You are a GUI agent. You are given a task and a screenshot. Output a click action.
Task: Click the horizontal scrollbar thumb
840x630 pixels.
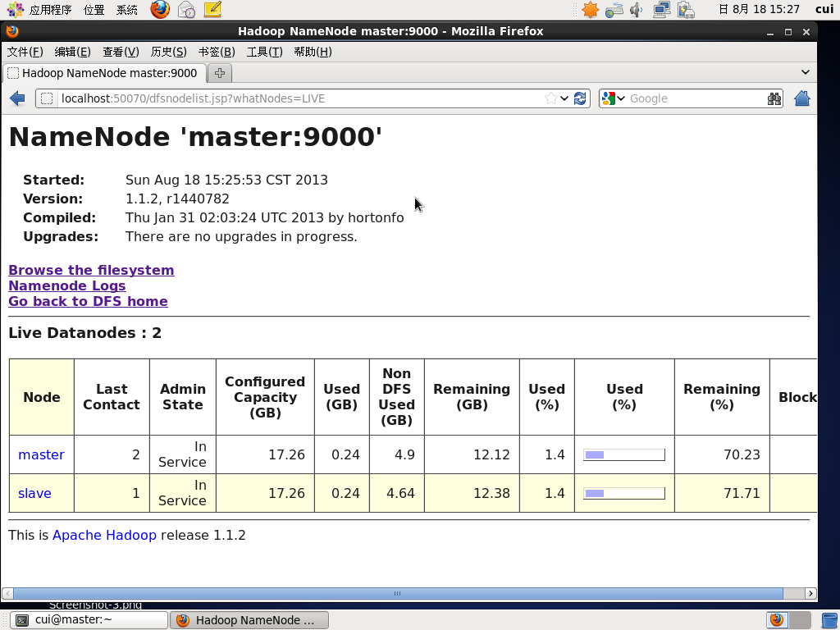click(x=398, y=593)
